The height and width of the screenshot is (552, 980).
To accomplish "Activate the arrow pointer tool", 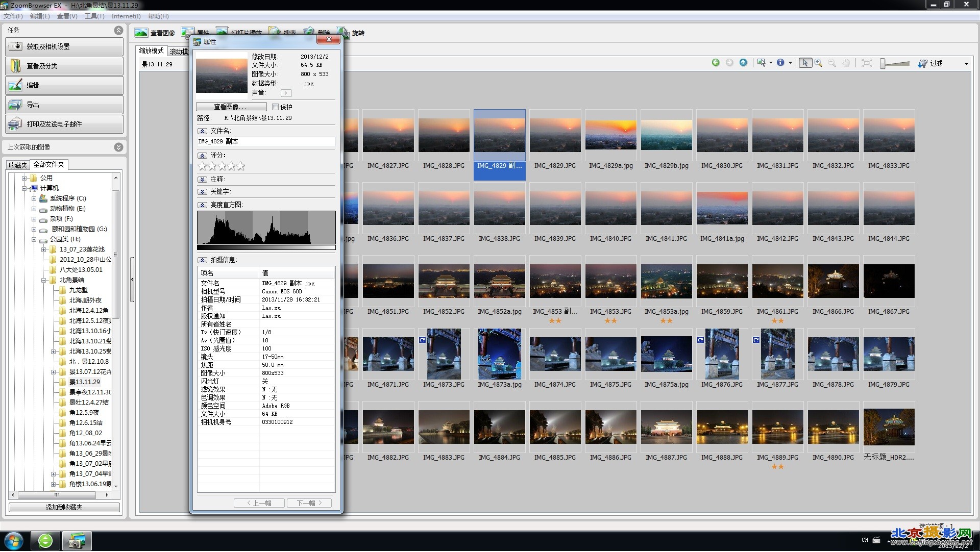I will 805,63.
